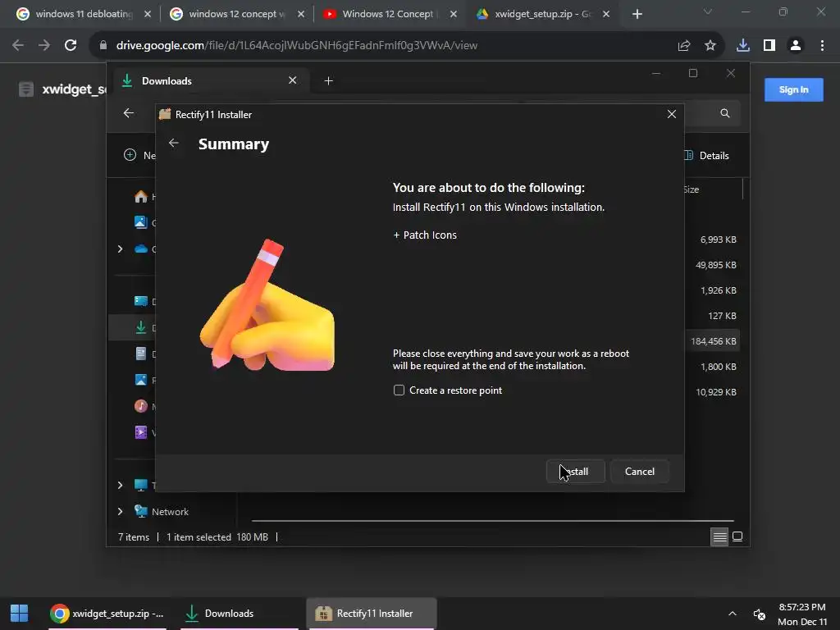Click Cancel in Rectify11 Installer
Image resolution: width=840 pixels, height=630 pixels.
click(640, 472)
